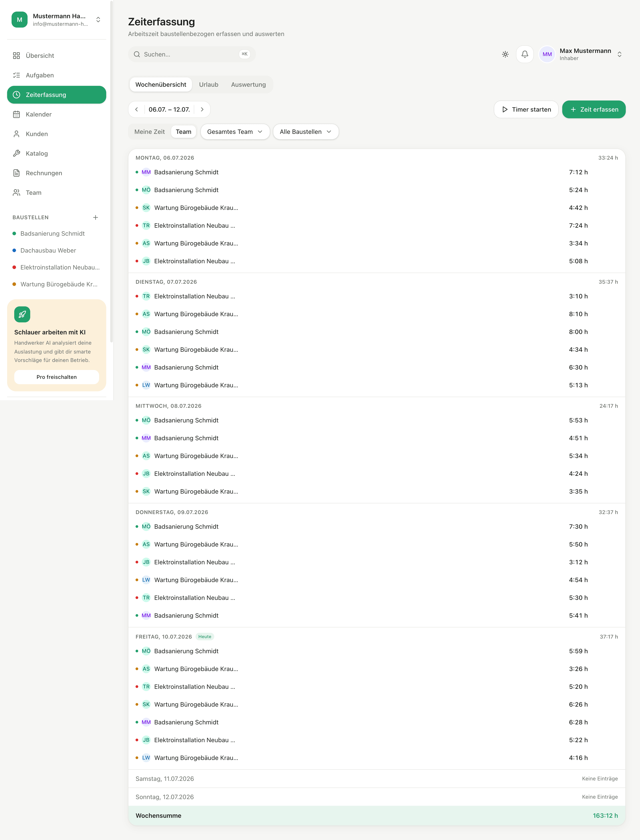This screenshot has height=840, width=640.
Task: Add a new Baustelle with plus icon
Action: coord(96,217)
